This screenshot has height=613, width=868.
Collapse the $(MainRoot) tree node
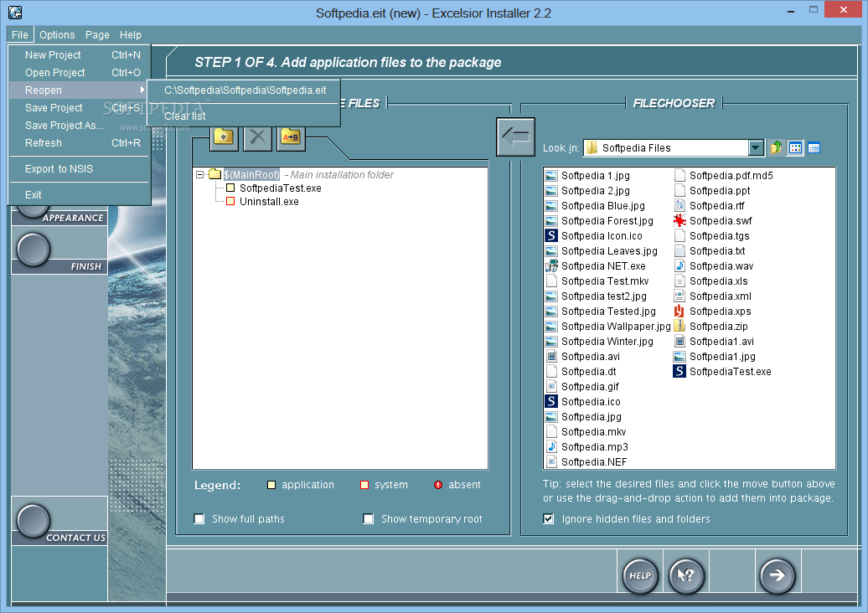click(200, 175)
